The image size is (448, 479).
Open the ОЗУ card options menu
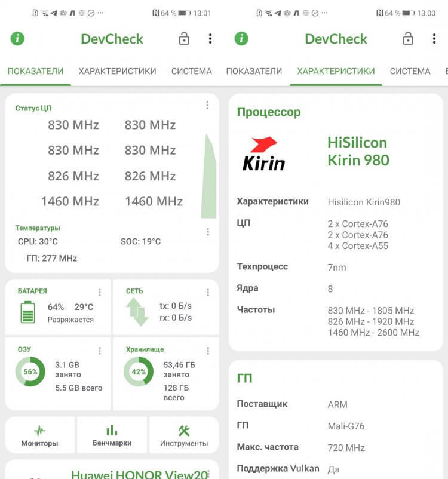(x=100, y=351)
